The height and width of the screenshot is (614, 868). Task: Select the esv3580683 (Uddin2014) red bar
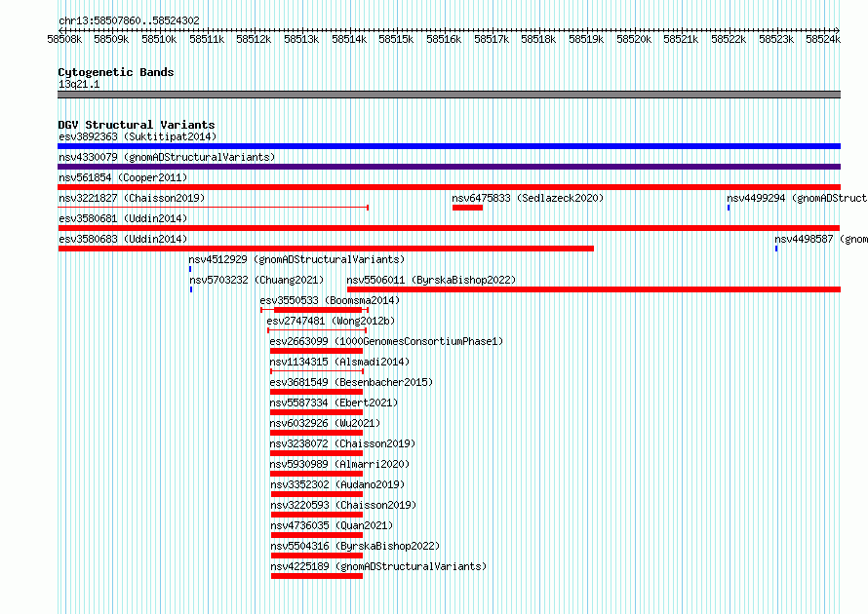tap(326, 249)
